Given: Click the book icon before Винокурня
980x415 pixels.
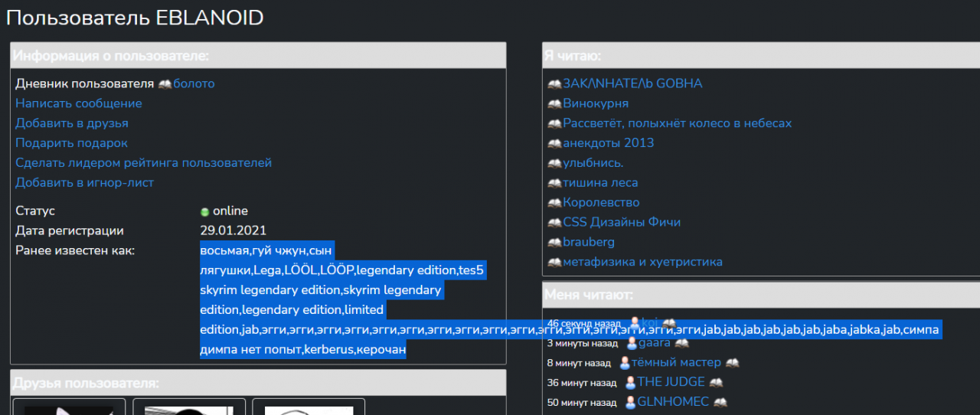Looking at the screenshot, I should point(554,103).
